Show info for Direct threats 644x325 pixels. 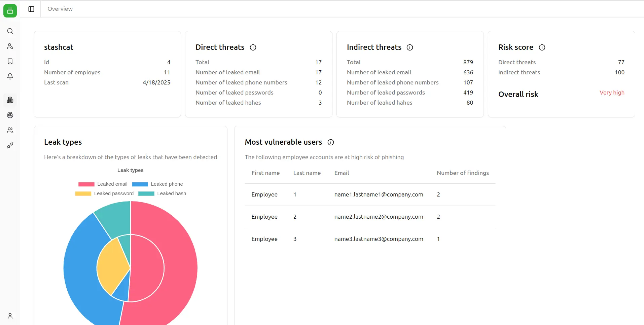pyautogui.click(x=253, y=47)
